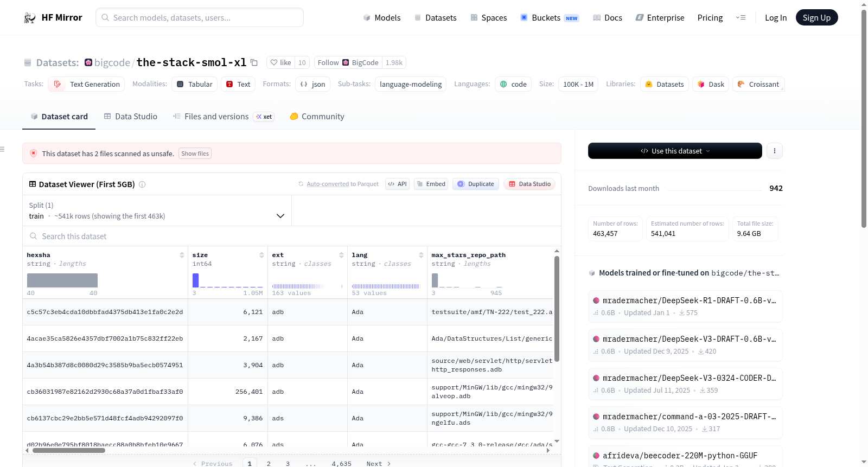Follow the BigCode organization
This screenshot has width=868, height=467.
(x=348, y=62)
